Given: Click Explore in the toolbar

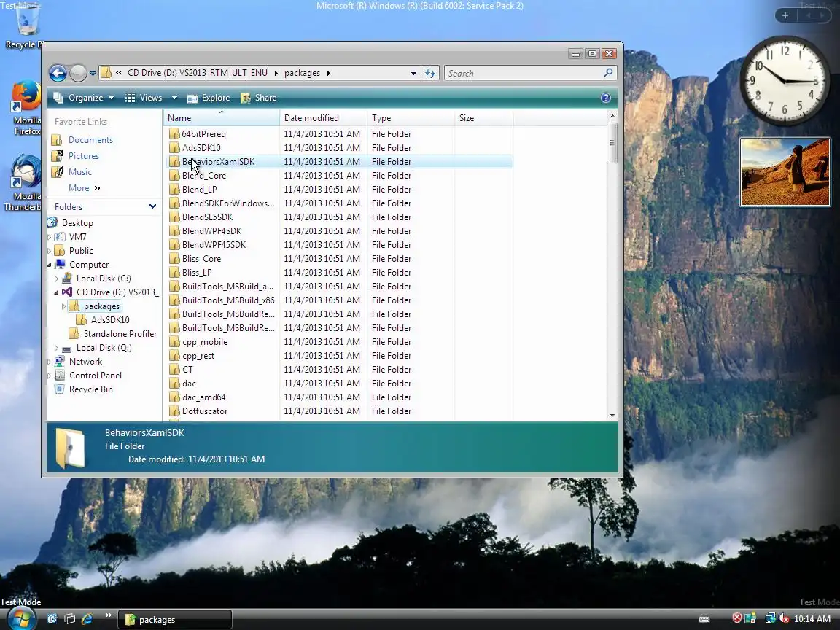Looking at the screenshot, I should coord(209,98).
